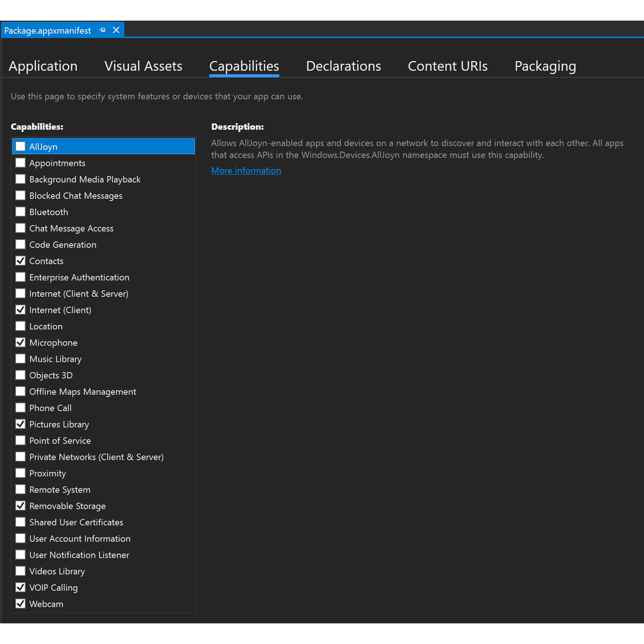Check the Music Library capability
The width and height of the screenshot is (644, 644).
[x=21, y=359]
